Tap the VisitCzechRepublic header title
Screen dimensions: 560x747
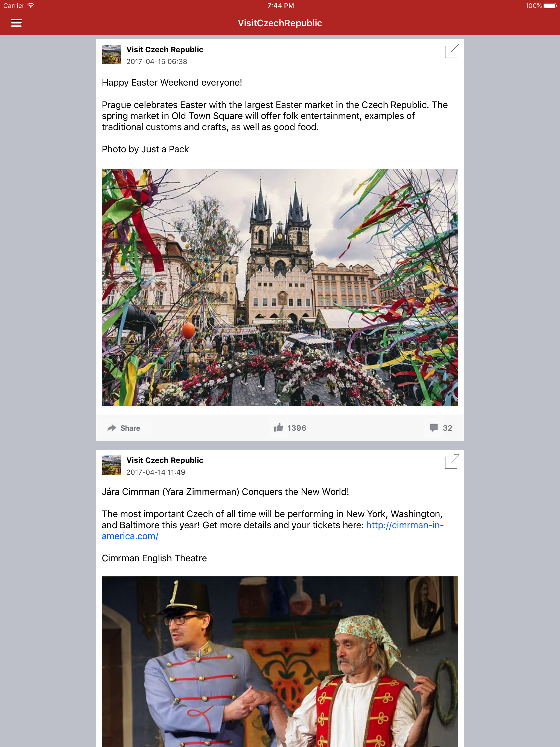[x=280, y=23]
